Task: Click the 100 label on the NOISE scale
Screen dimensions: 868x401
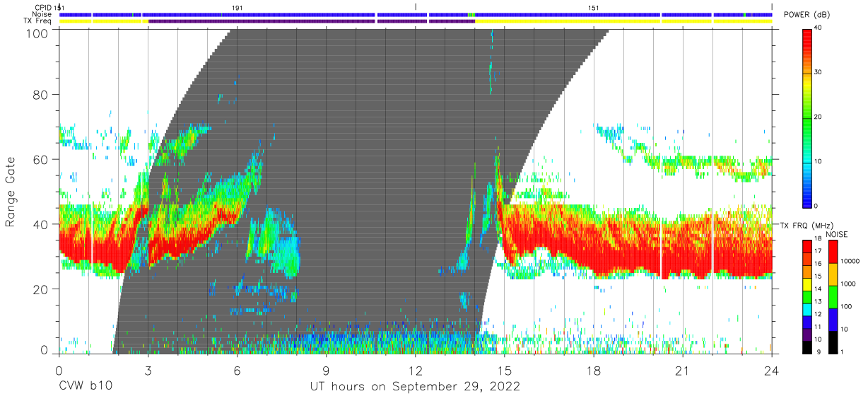Action: [x=847, y=307]
